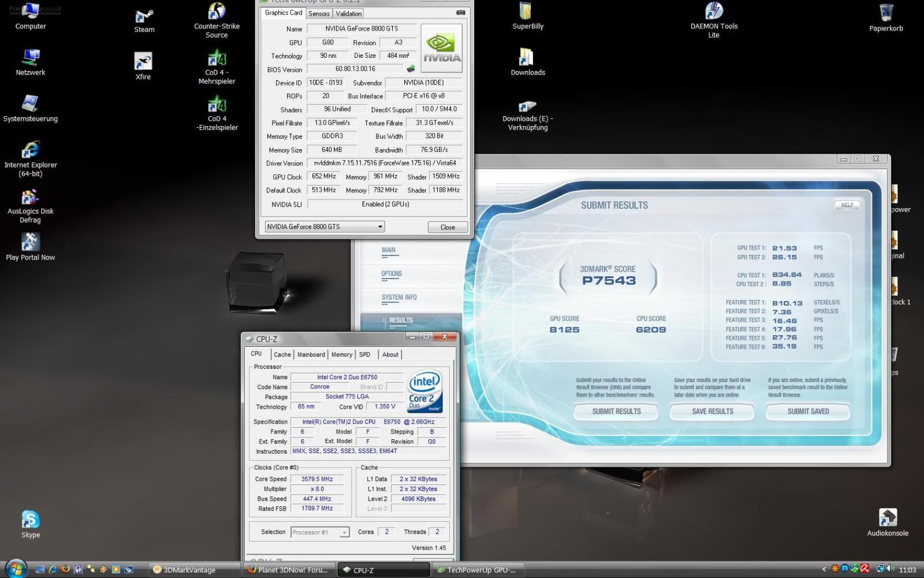
Task: Launch the Xfire desktop icon
Action: (x=143, y=66)
